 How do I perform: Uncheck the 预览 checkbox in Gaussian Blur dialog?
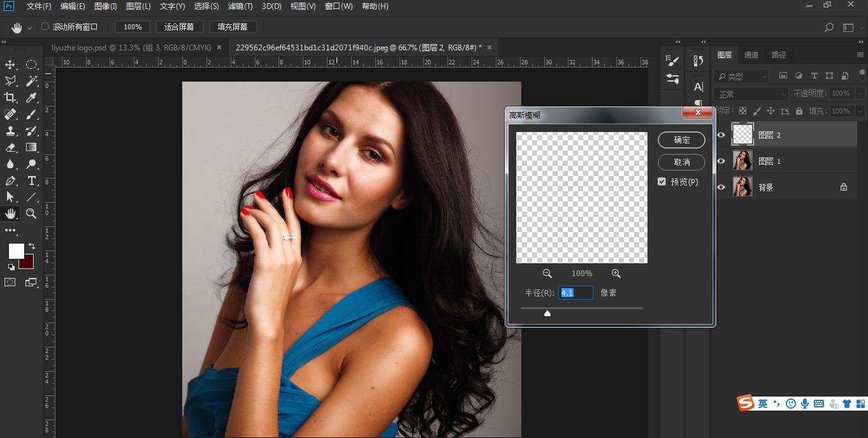tap(662, 181)
